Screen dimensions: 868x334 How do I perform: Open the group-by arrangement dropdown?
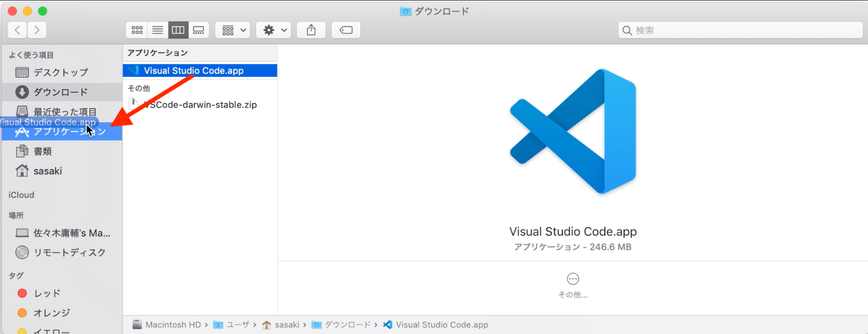click(x=233, y=30)
